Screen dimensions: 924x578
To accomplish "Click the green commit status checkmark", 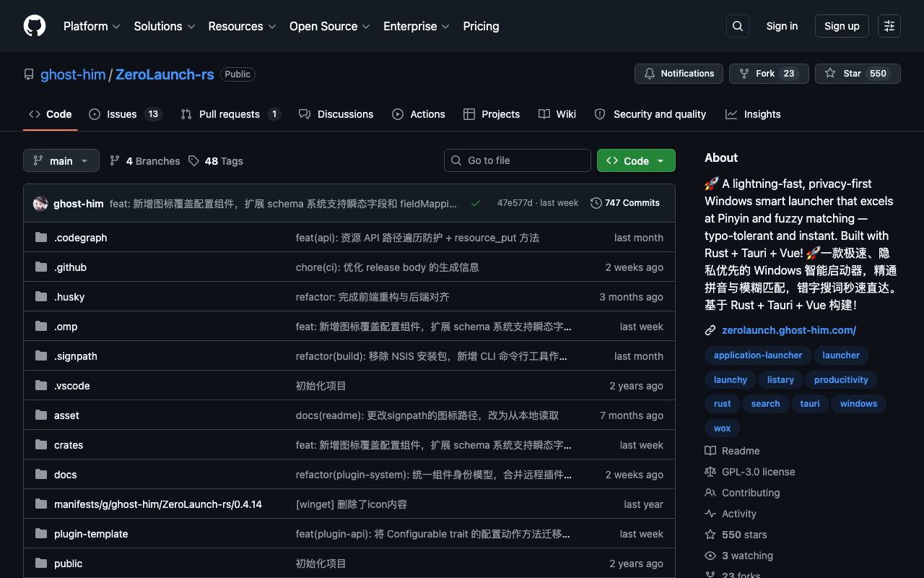I will point(476,203).
